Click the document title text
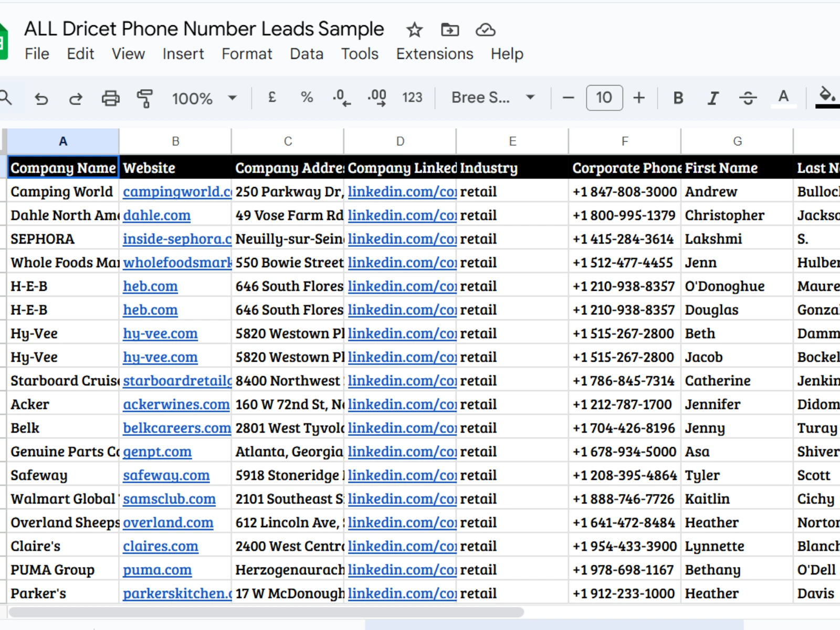 point(204,29)
